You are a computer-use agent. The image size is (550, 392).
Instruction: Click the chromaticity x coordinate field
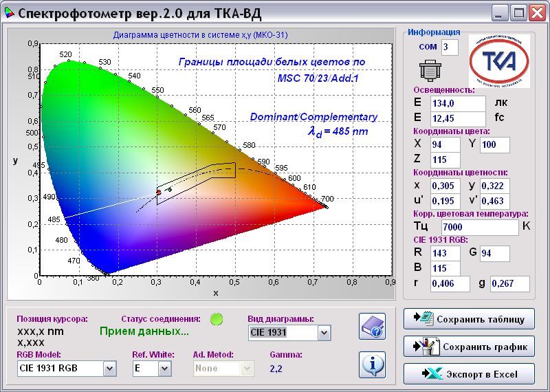pos(445,186)
